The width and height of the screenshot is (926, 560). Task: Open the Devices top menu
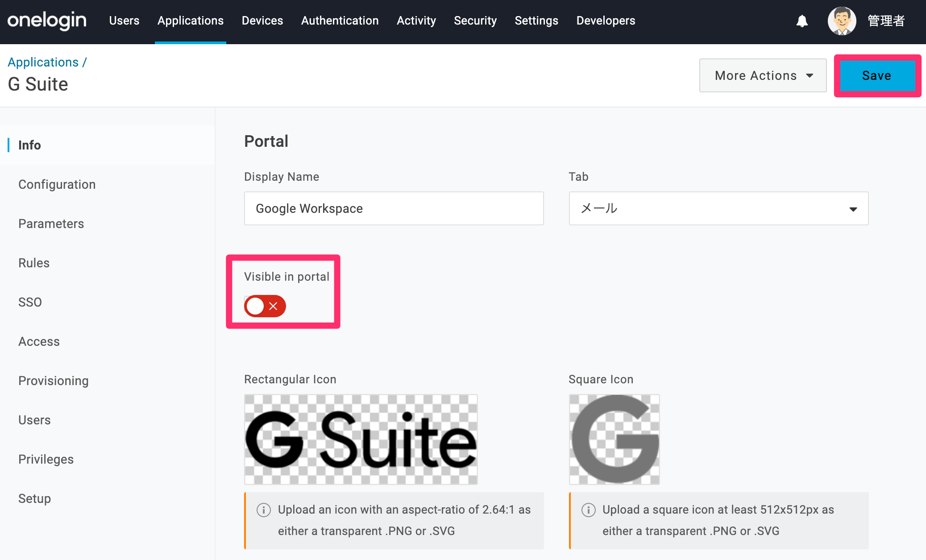pos(262,21)
